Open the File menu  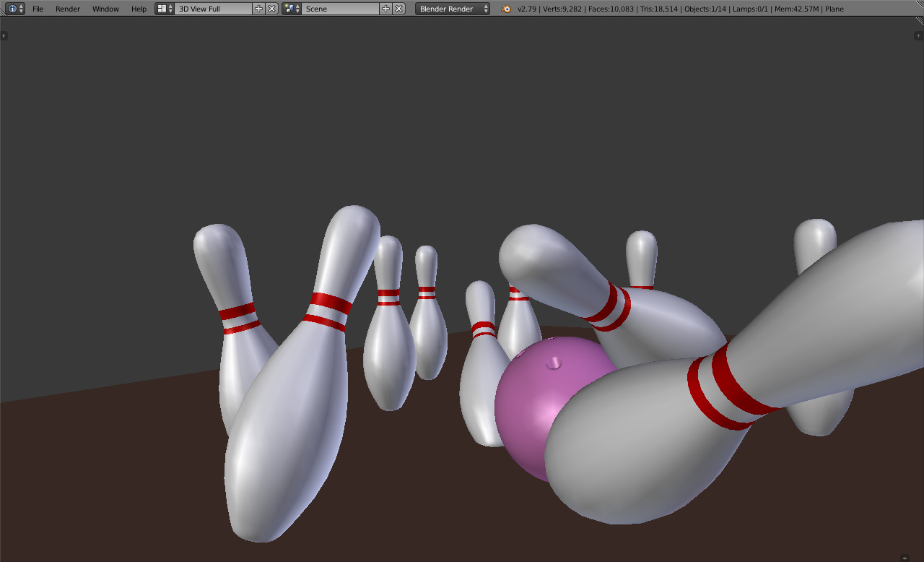pos(38,9)
